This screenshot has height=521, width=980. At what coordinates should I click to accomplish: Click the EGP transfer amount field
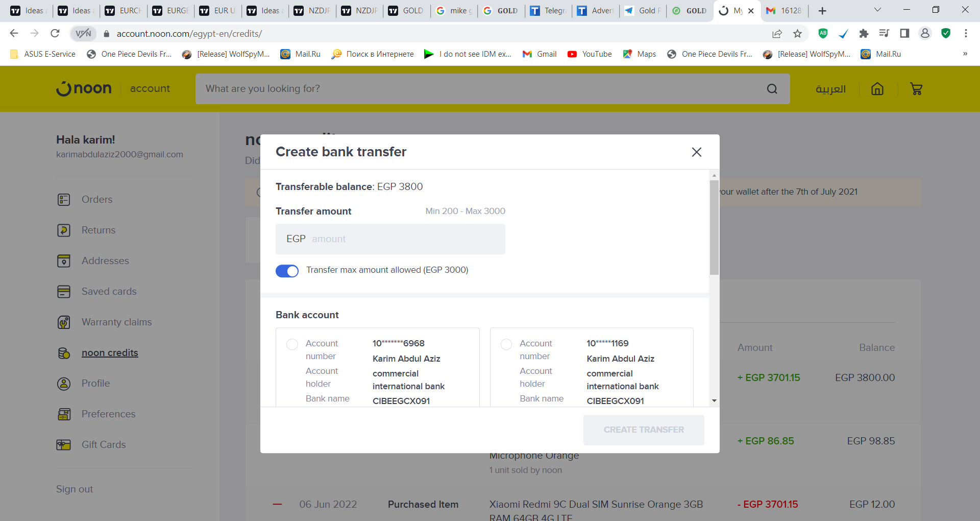pos(390,239)
